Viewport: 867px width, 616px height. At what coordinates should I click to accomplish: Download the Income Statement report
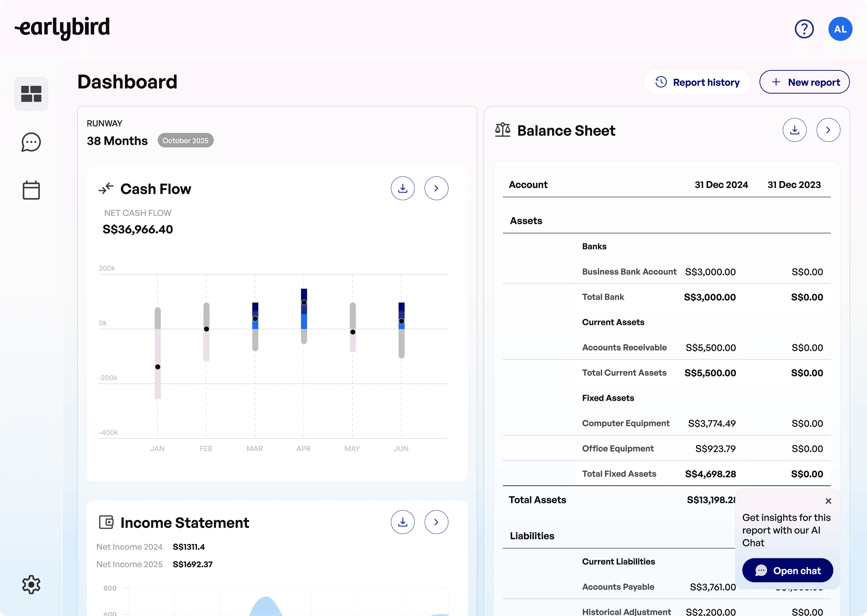pyautogui.click(x=402, y=522)
